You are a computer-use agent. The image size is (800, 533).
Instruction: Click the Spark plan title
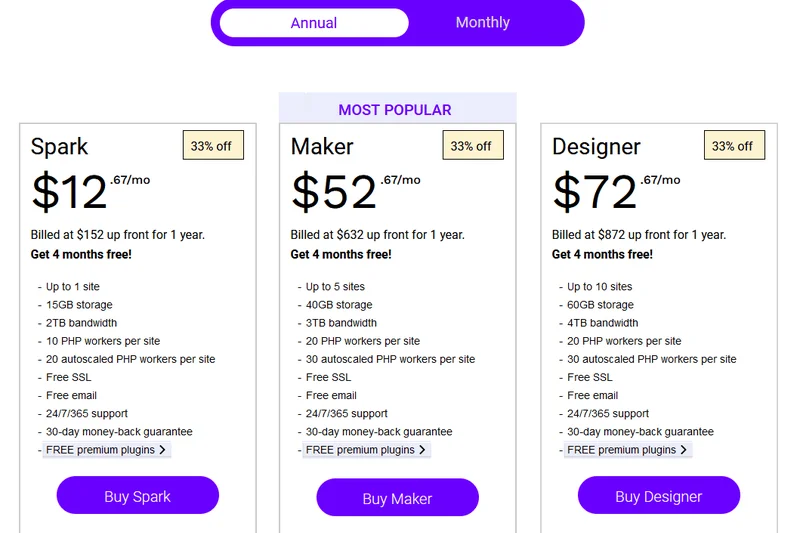(60, 147)
